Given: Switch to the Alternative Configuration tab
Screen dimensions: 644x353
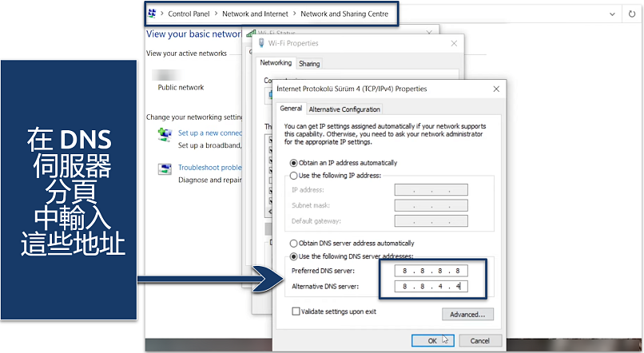Looking at the screenshot, I should pyautogui.click(x=344, y=109).
